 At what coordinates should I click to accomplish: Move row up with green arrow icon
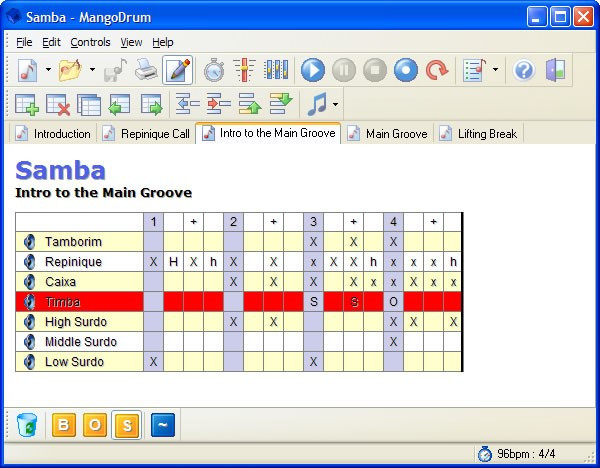click(250, 104)
